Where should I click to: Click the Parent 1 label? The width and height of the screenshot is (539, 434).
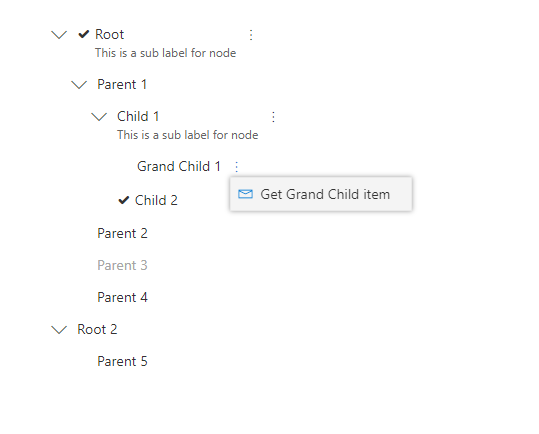click(x=122, y=84)
